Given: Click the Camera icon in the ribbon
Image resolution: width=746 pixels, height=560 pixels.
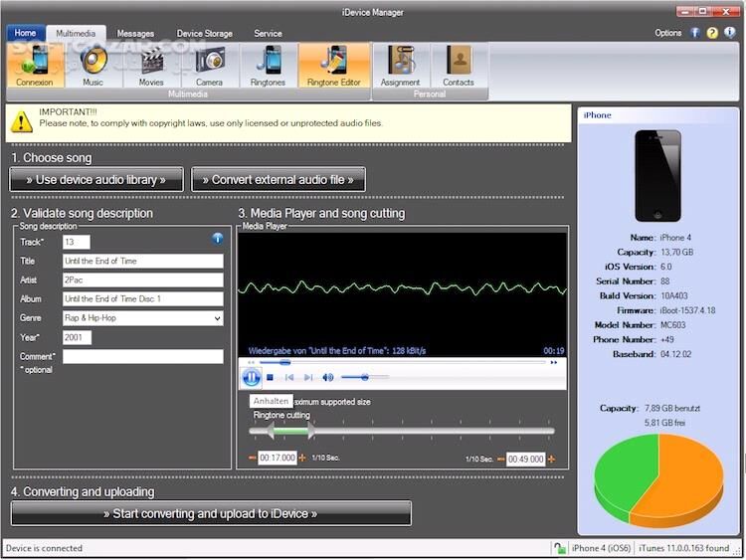Looking at the screenshot, I should click(209, 66).
